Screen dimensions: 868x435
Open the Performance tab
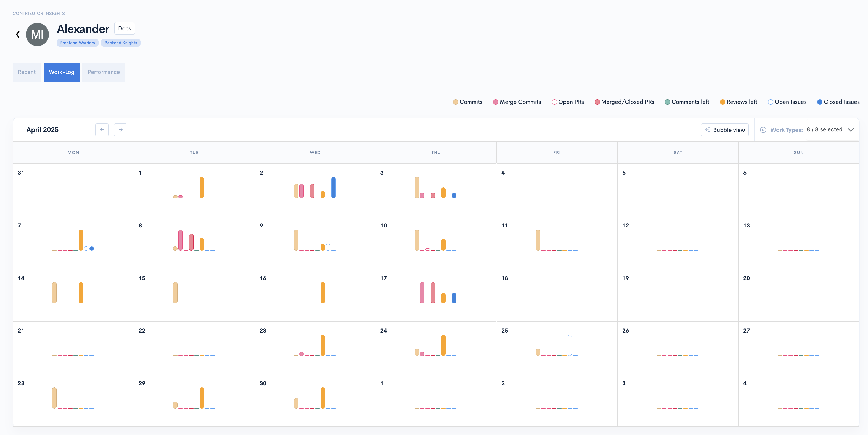tap(104, 72)
